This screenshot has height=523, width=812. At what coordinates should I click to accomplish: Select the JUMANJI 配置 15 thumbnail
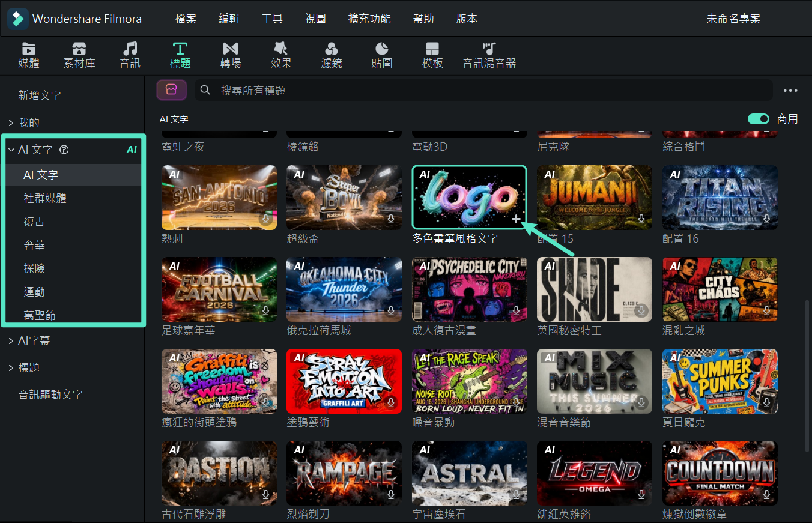[595, 198]
